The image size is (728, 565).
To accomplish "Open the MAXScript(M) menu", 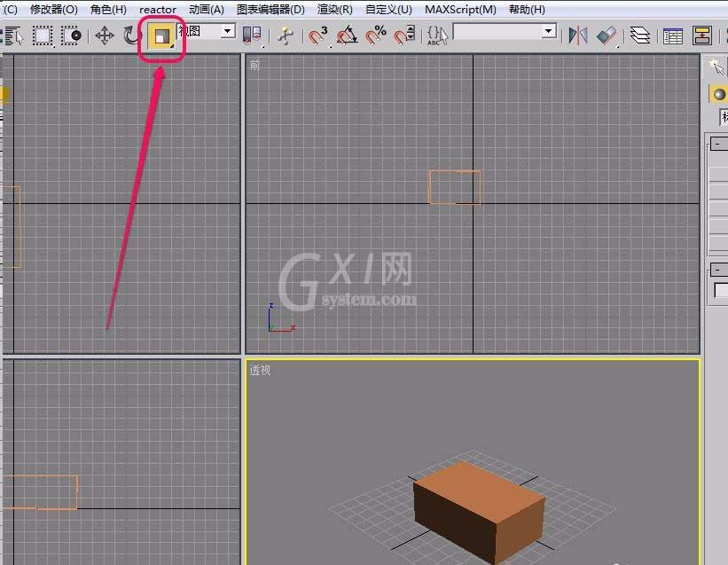I will [460, 9].
